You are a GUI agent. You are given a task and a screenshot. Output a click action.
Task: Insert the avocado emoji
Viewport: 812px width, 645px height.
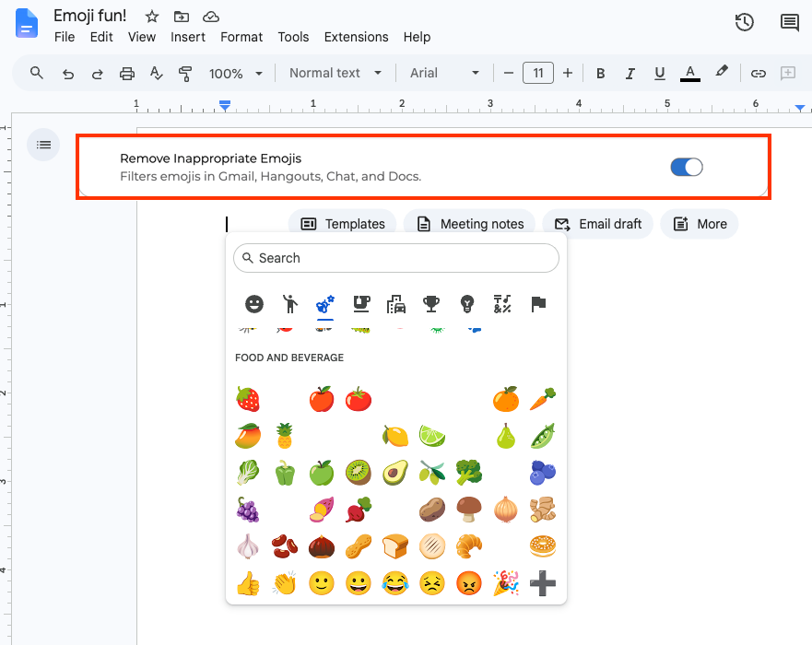[395, 473]
